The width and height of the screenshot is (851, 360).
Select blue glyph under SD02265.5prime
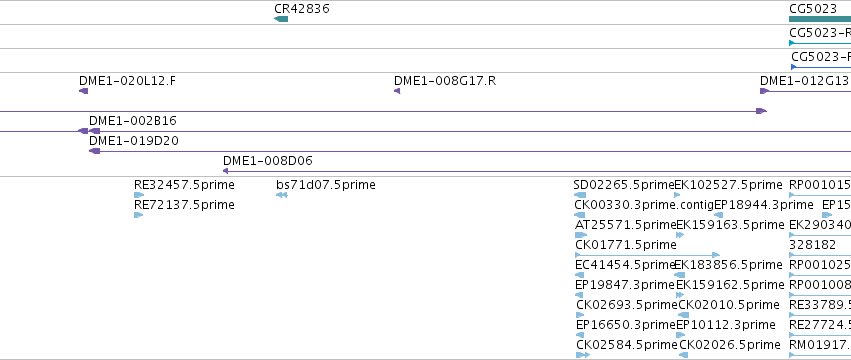[x=580, y=195]
